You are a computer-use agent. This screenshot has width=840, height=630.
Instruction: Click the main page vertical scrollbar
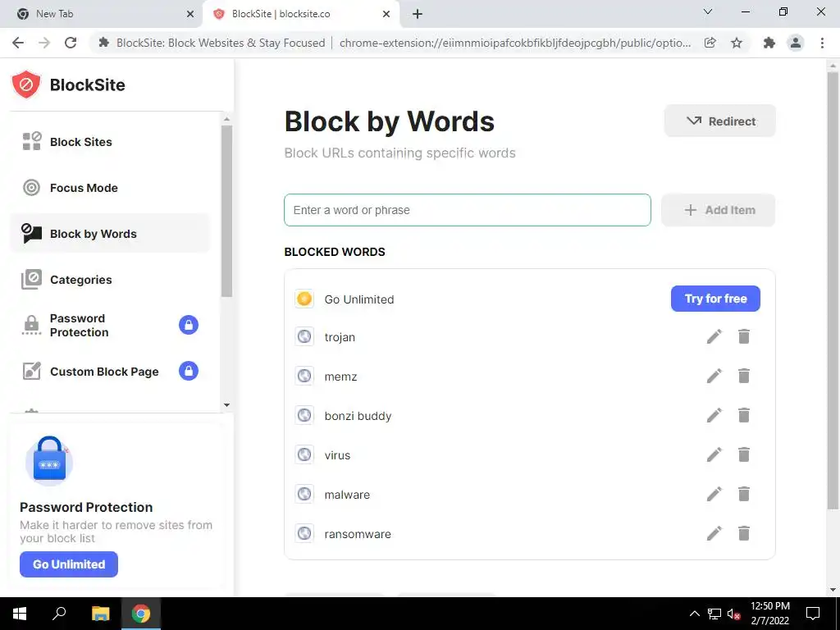click(x=833, y=290)
